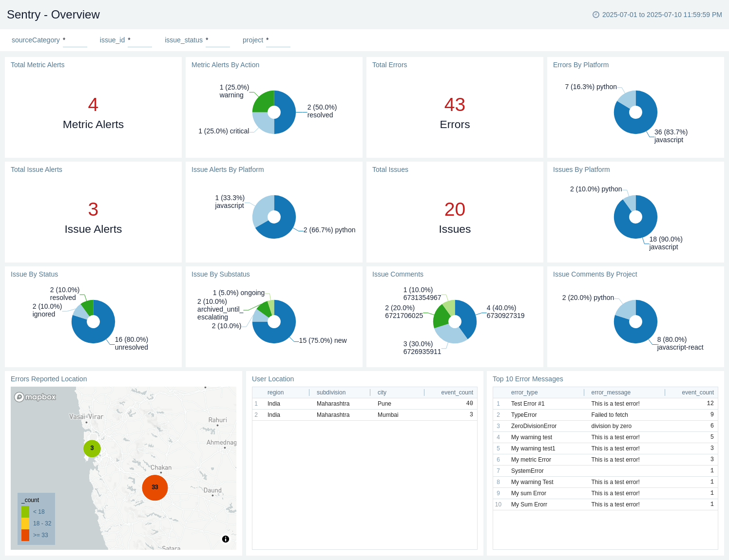Viewport: 729px width, 560px height.
Task: Select the '2 (50.0%) resolved' pie label
Action: point(322,111)
